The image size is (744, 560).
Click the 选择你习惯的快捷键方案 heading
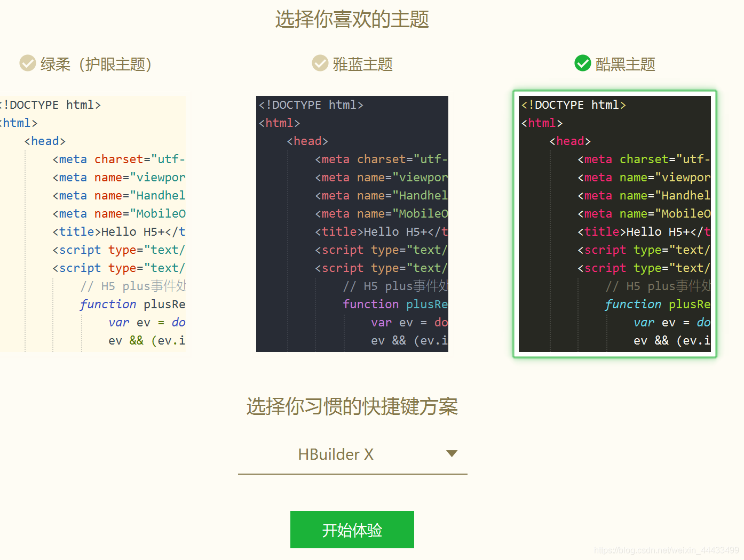tap(352, 407)
